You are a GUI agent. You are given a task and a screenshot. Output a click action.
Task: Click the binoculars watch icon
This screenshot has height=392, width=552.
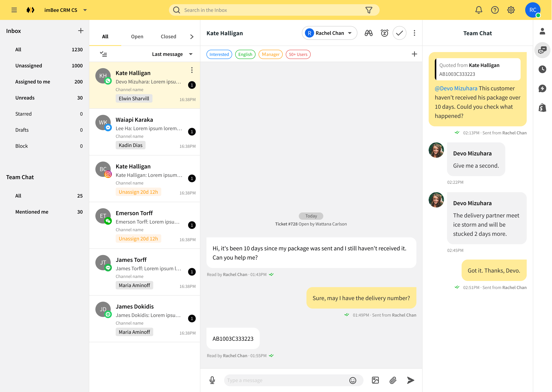click(x=369, y=33)
